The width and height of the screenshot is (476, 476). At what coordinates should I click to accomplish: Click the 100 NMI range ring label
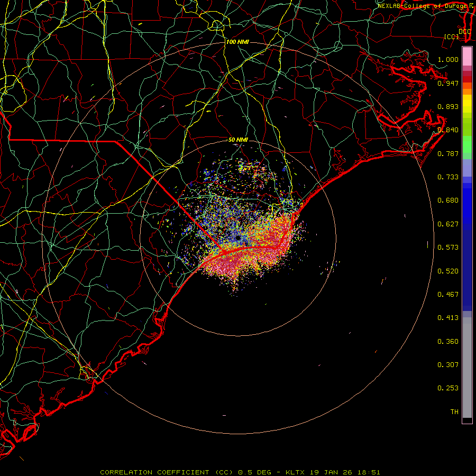[237, 42]
